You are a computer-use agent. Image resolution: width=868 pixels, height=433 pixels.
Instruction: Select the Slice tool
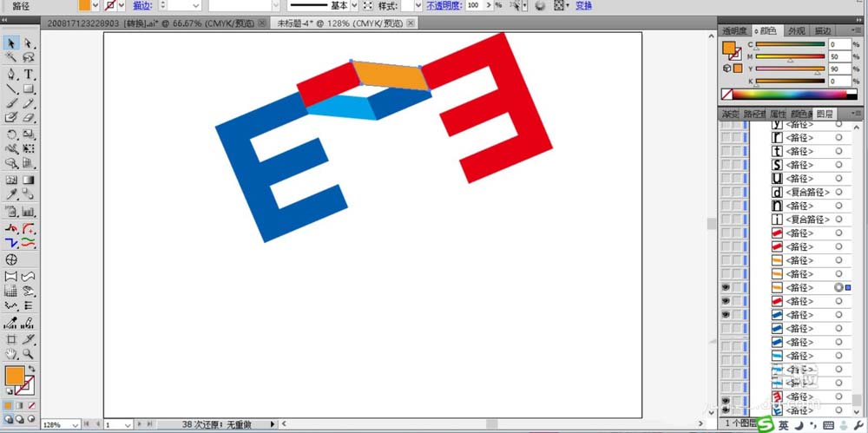29,339
